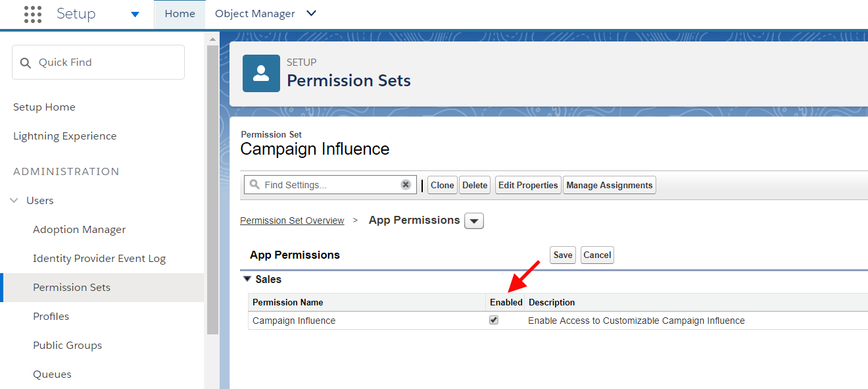Collapse the Sales permissions section
Screen dimensions: 868x389
(247, 278)
